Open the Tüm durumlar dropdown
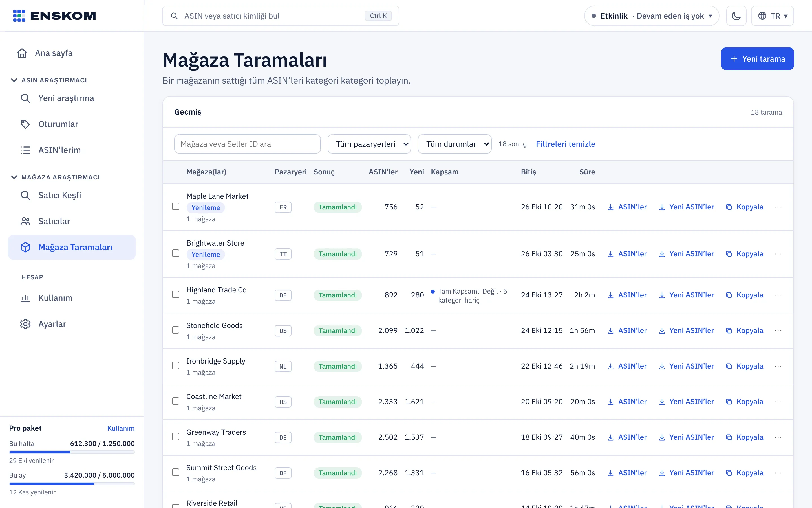Viewport: 812px width, 508px height. [x=455, y=144]
